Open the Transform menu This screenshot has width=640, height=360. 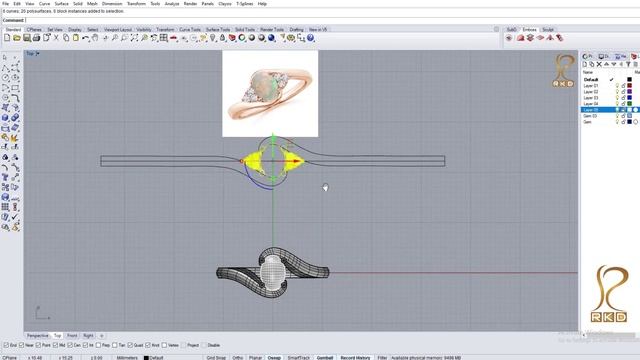click(136, 4)
